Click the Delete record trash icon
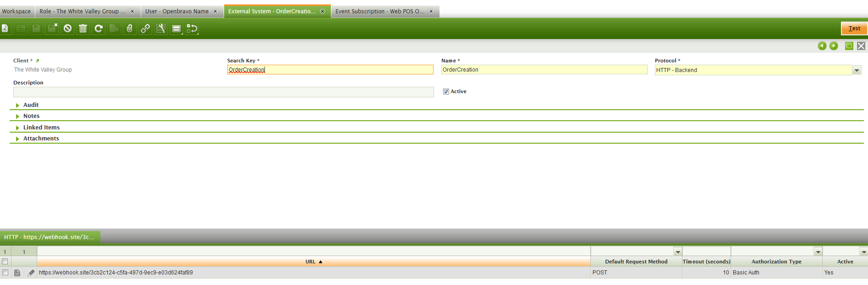This screenshot has height=285, width=868. (x=83, y=28)
